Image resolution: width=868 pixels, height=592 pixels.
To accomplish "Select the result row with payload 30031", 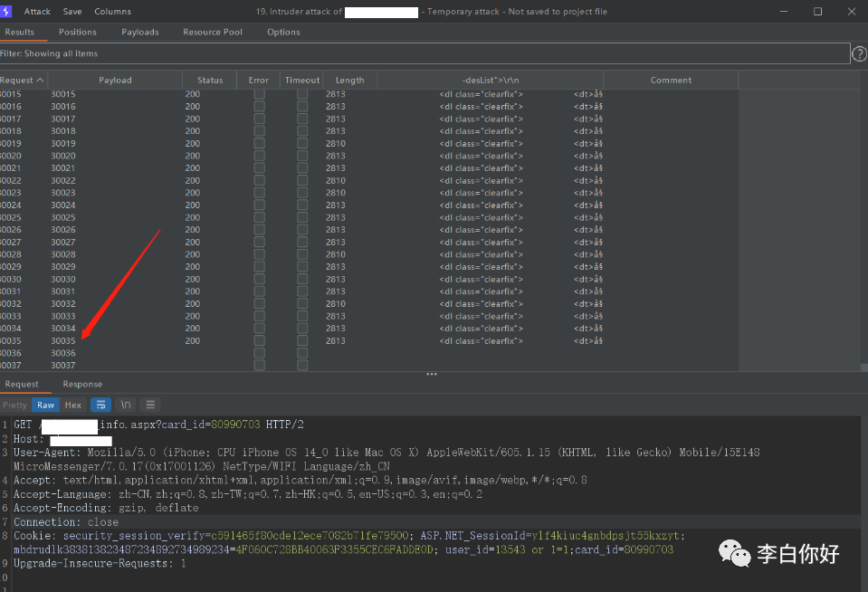I will tap(369, 291).
